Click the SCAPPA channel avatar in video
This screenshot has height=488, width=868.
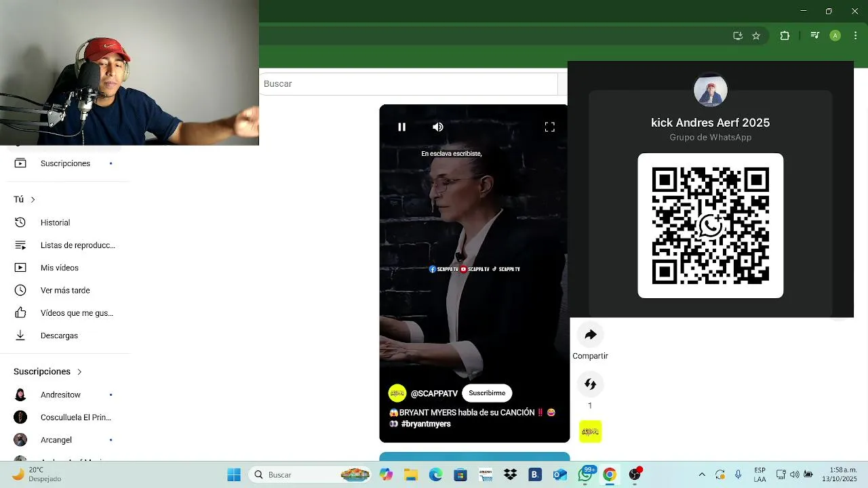(397, 393)
